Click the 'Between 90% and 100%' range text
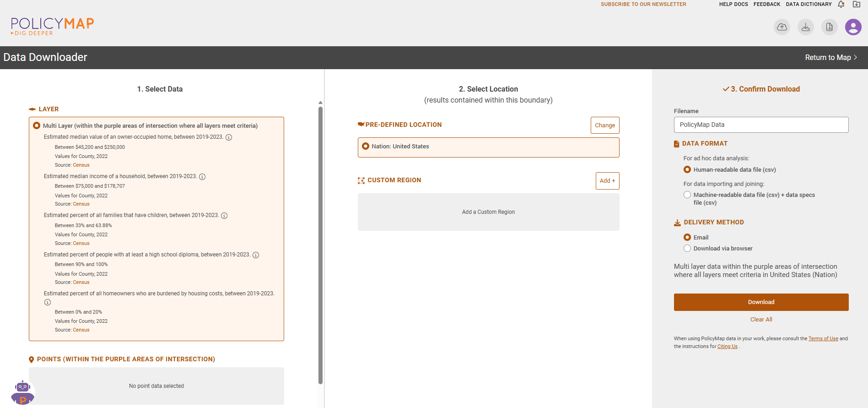868x408 pixels. (x=81, y=265)
